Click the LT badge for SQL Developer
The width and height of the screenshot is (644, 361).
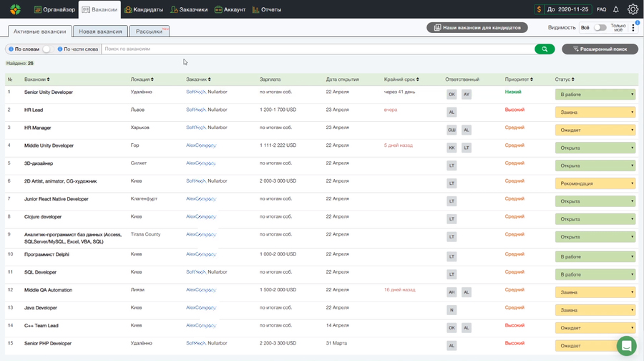tap(452, 274)
